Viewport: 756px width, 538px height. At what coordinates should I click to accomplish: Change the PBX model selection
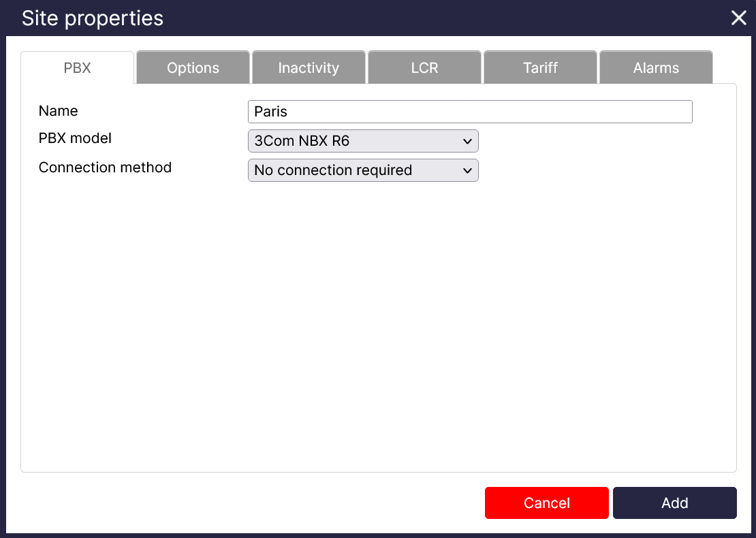coord(363,141)
